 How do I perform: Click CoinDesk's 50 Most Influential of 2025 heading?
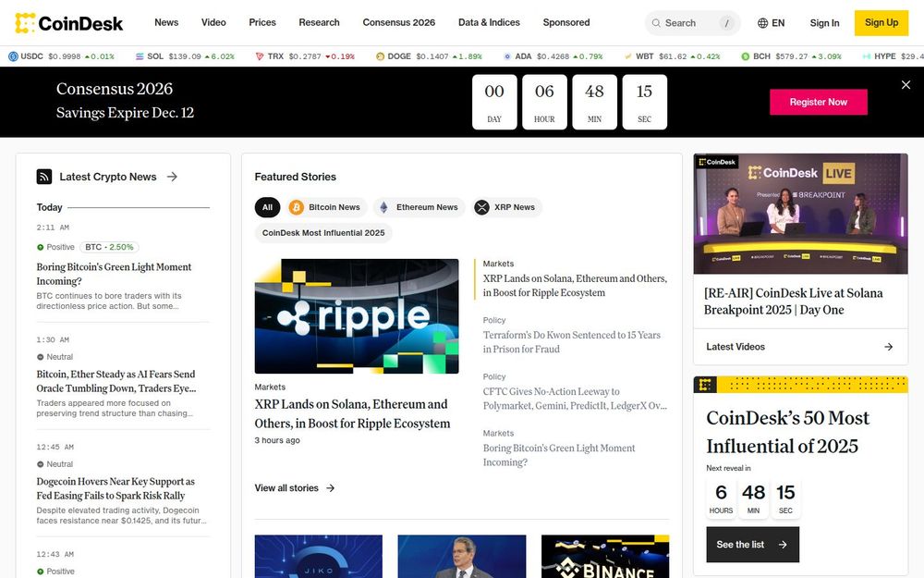coord(787,431)
